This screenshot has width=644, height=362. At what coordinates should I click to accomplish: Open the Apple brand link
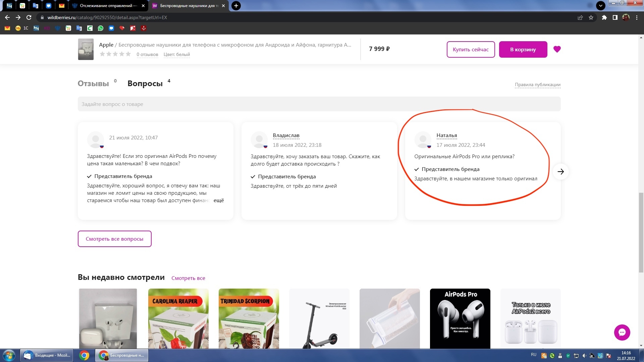[x=106, y=45]
